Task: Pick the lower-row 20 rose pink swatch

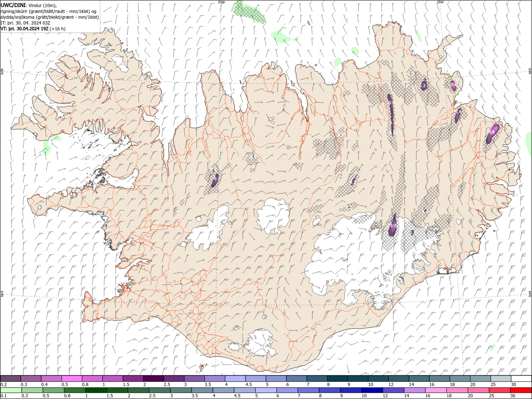Action: (478, 390)
